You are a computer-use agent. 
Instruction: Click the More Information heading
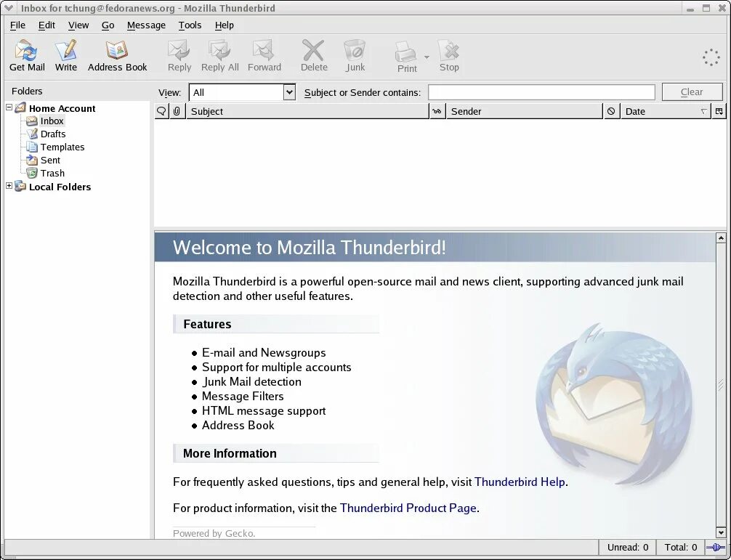(230, 453)
